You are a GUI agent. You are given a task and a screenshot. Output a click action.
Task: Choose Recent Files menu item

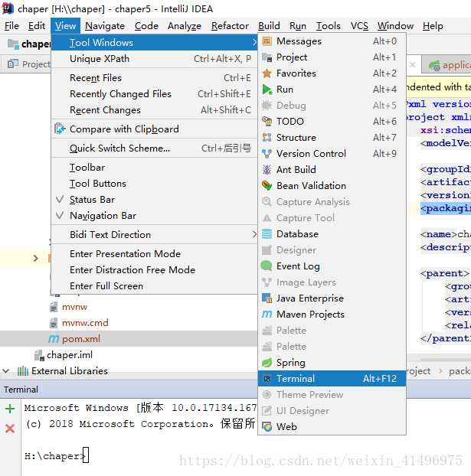point(155,78)
